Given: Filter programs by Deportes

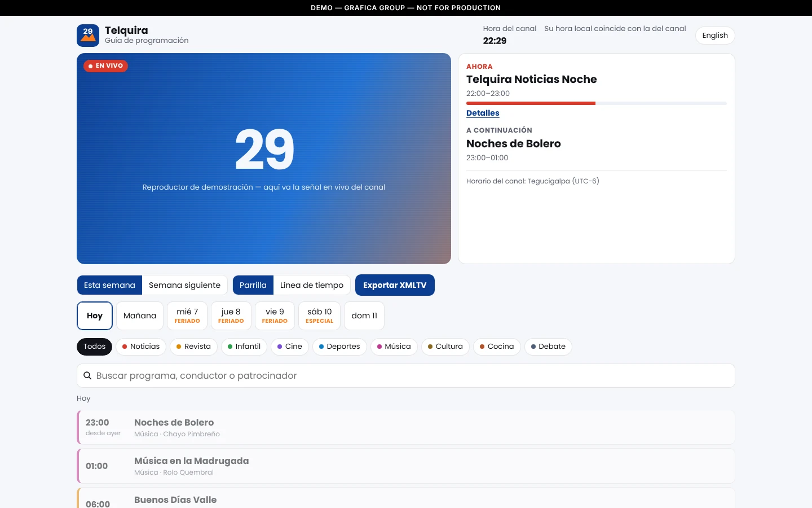Looking at the screenshot, I should tap(339, 347).
